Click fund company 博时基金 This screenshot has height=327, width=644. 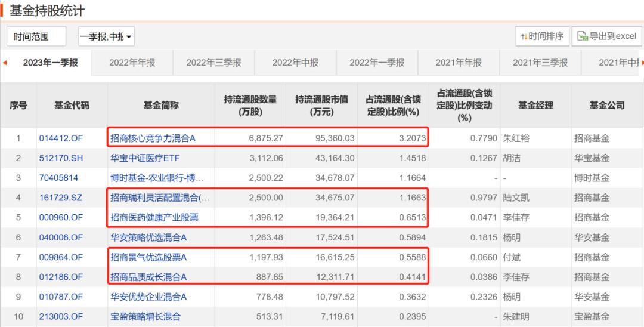pos(592,178)
